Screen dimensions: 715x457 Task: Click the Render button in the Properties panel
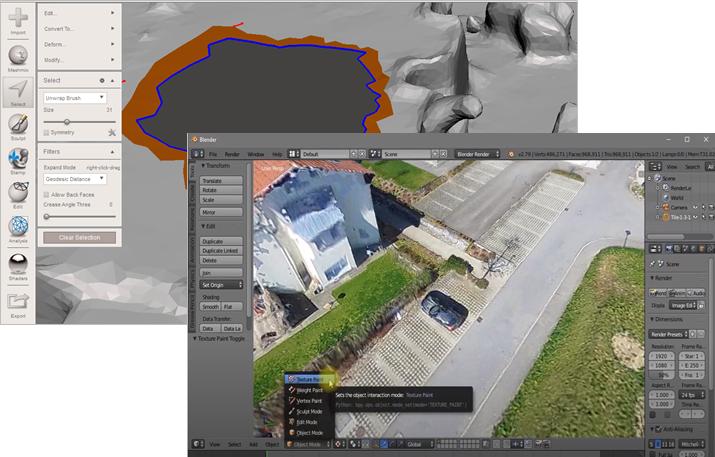[x=658, y=292]
